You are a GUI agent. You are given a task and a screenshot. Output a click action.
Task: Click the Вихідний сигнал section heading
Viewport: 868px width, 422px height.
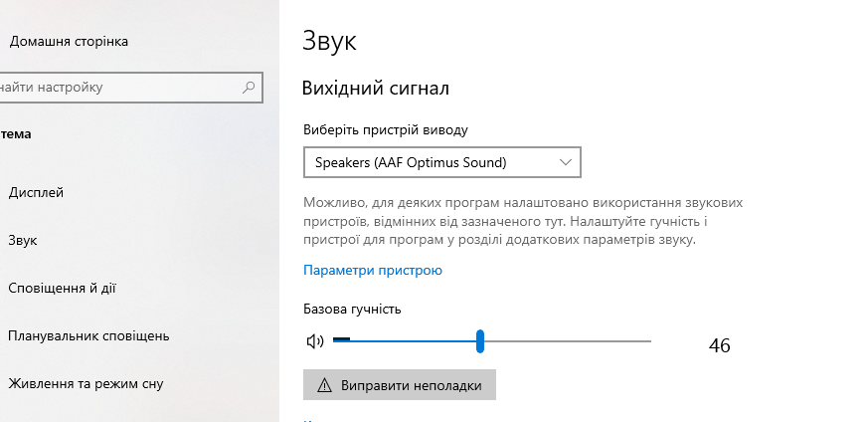coord(375,89)
